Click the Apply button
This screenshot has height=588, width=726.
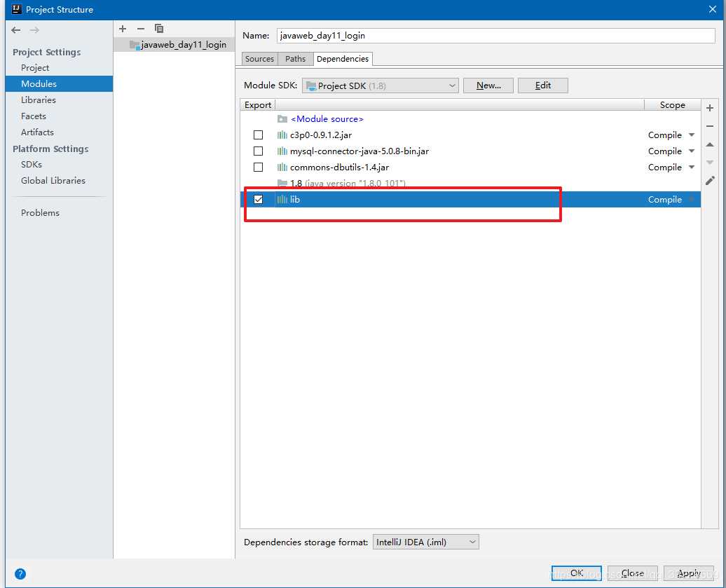pyautogui.click(x=688, y=573)
